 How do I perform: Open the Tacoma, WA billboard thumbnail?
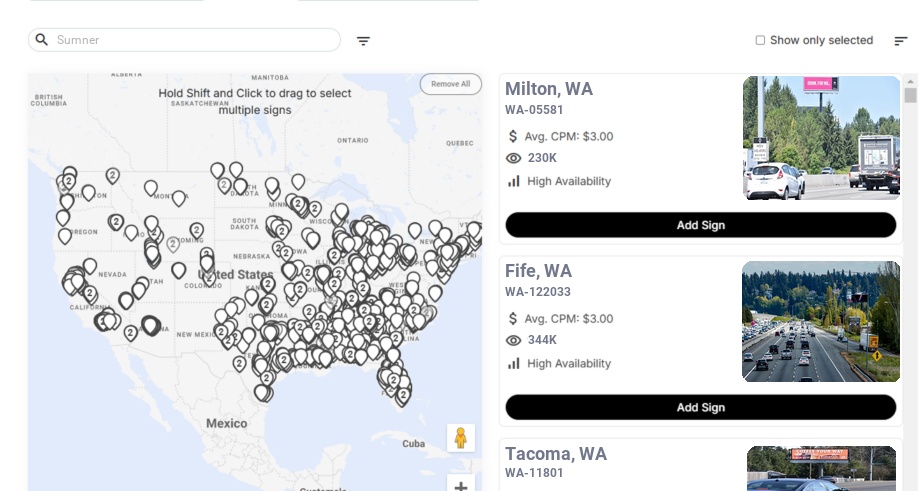[x=821, y=468]
